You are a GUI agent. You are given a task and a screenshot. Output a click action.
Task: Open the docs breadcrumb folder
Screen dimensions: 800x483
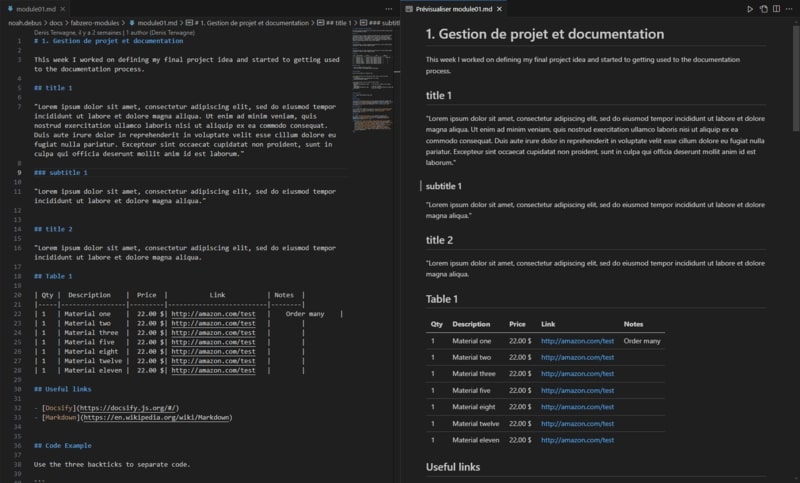[x=56, y=23]
